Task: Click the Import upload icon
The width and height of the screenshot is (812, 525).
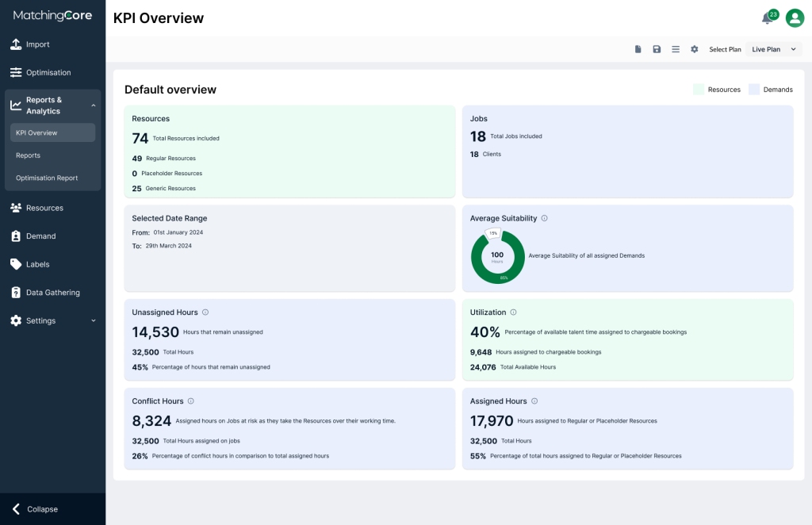Action: [x=16, y=44]
